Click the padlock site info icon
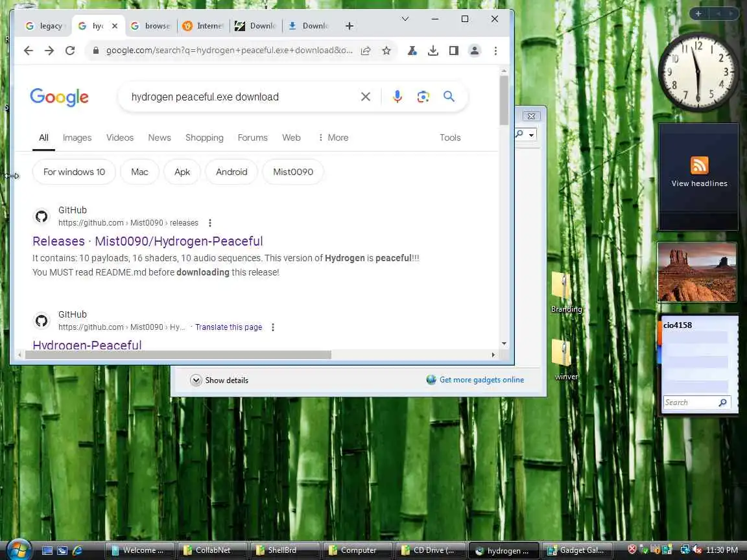The image size is (747, 560). (x=96, y=51)
